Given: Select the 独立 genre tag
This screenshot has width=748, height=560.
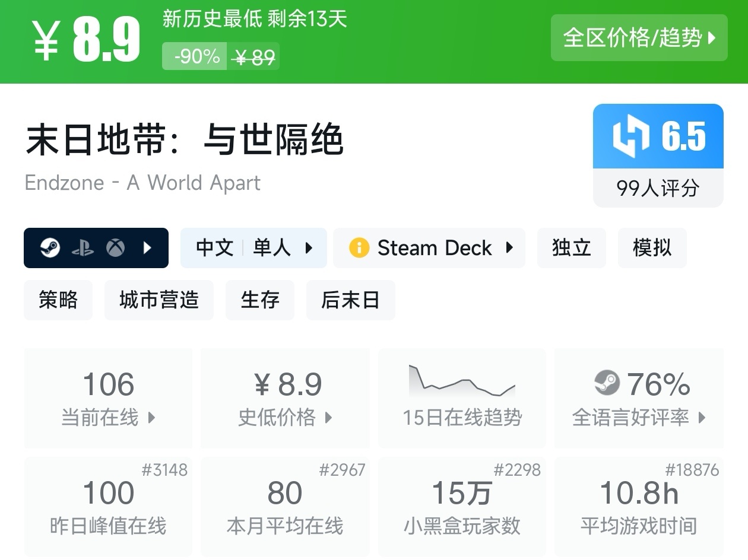Looking at the screenshot, I should click(x=571, y=248).
